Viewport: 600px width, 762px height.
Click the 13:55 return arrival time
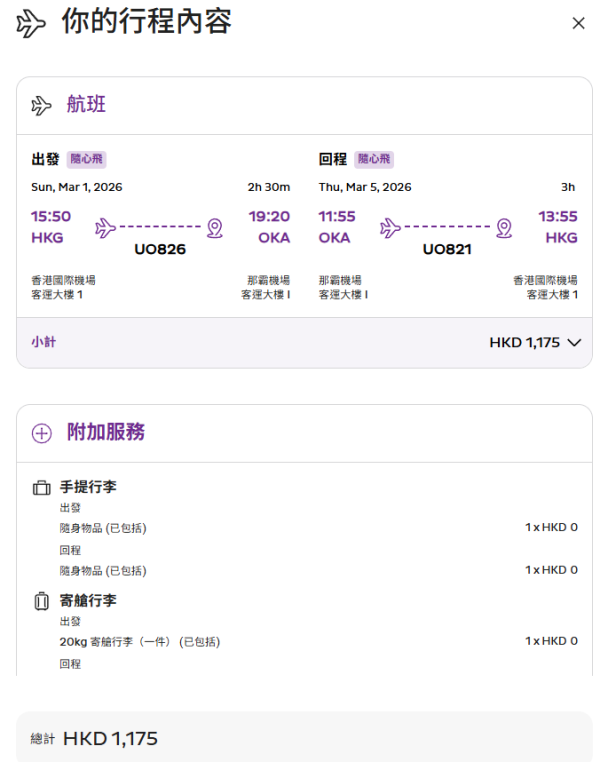[558, 216]
